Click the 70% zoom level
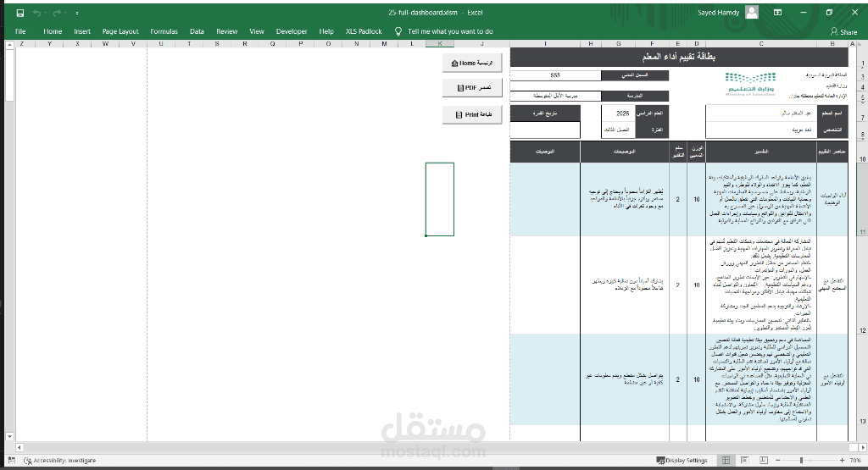This screenshot has height=470, width=868. [855, 460]
